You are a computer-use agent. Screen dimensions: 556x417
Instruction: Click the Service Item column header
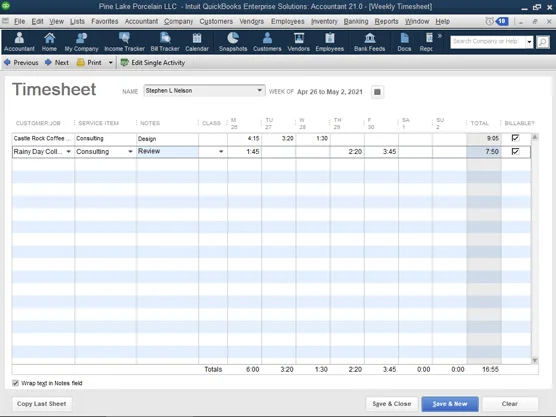pyautogui.click(x=98, y=123)
